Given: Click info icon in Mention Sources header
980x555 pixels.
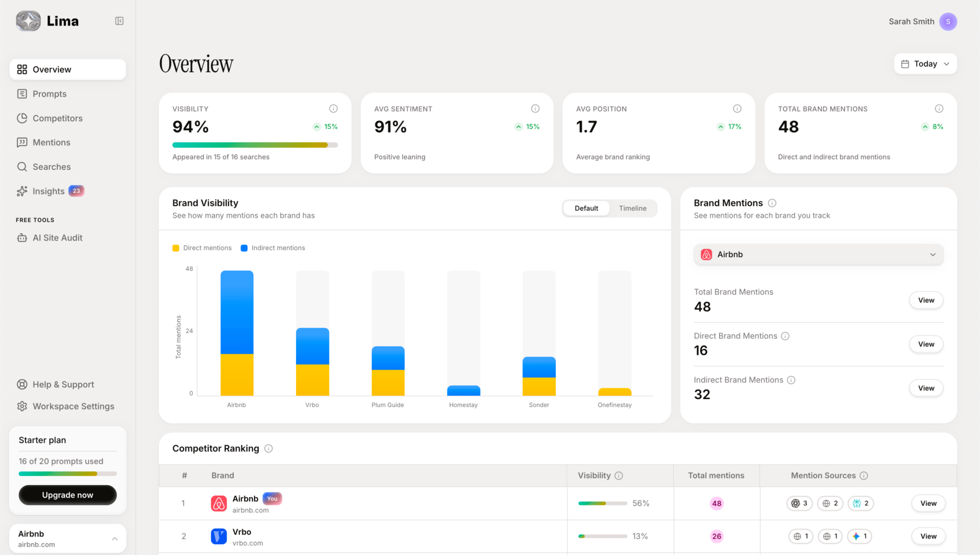Looking at the screenshot, I should 864,476.
